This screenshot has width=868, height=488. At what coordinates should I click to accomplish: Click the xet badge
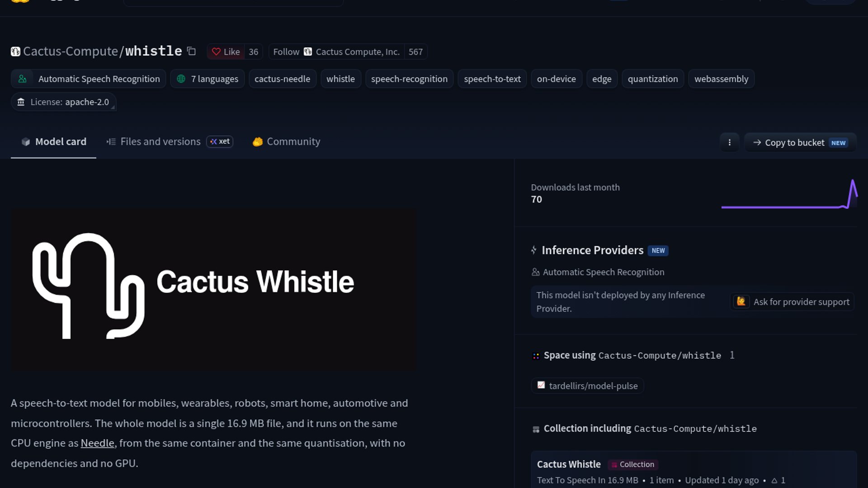pyautogui.click(x=220, y=141)
